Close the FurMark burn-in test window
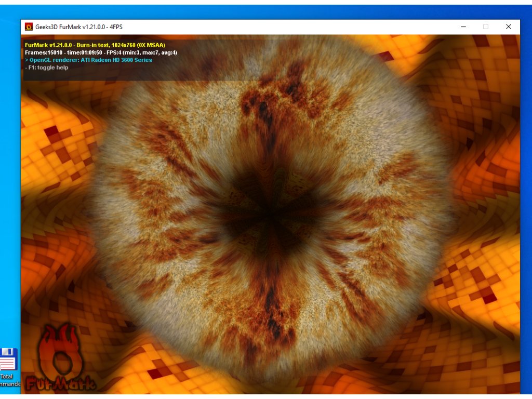 pyautogui.click(x=508, y=27)
